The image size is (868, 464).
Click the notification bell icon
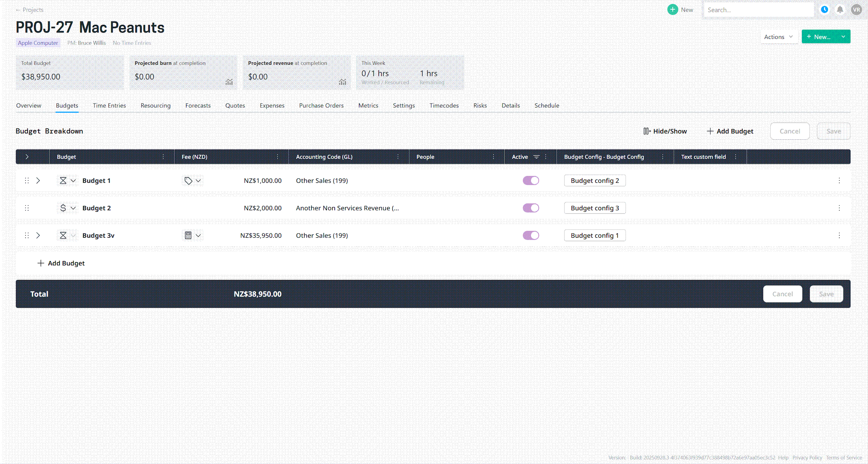[840, 10]
